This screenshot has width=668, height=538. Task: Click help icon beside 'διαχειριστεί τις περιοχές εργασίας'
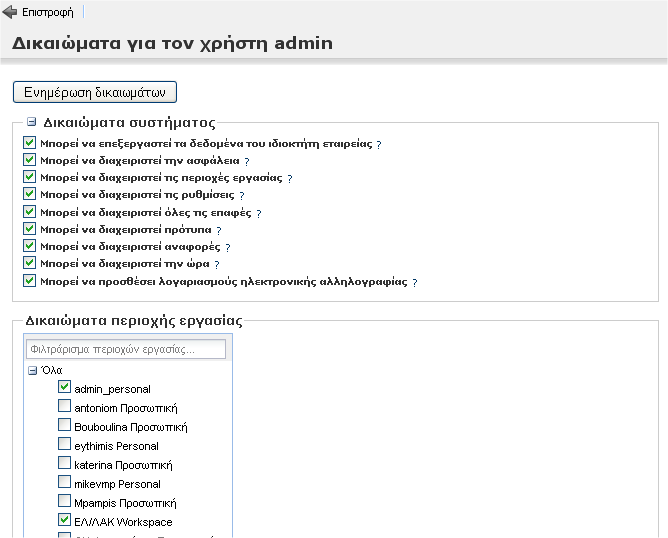coord(290,178)
